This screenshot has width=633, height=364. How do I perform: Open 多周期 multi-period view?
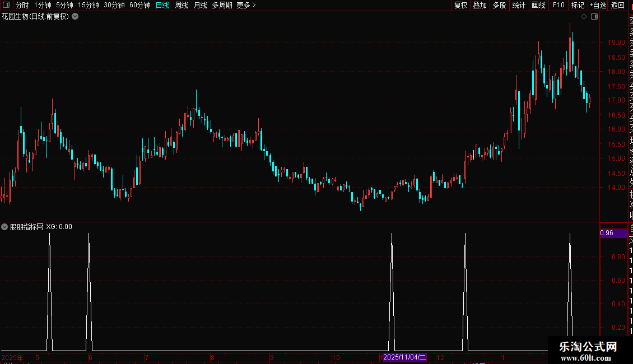tap(222, 5)
